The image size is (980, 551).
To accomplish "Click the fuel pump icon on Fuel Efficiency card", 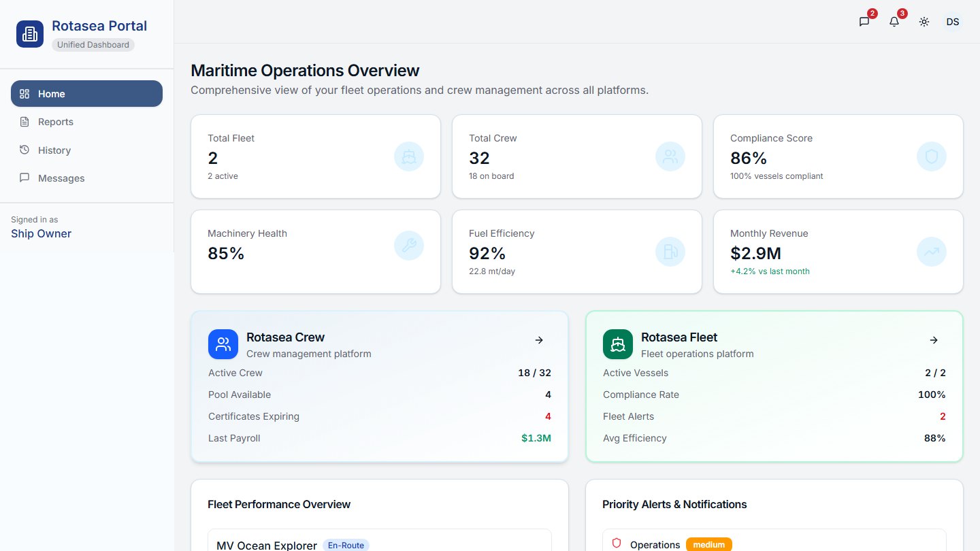I will (670, 252).
